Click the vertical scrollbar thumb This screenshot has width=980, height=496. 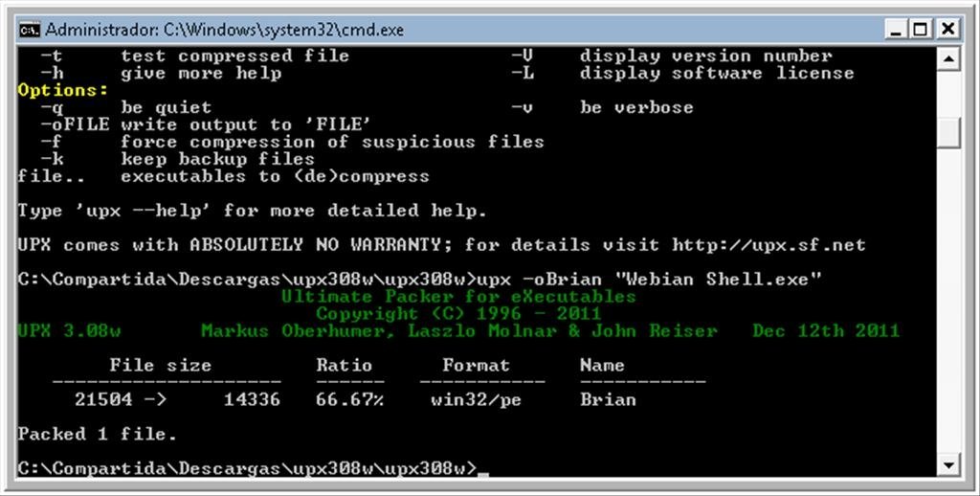[948, 131]
